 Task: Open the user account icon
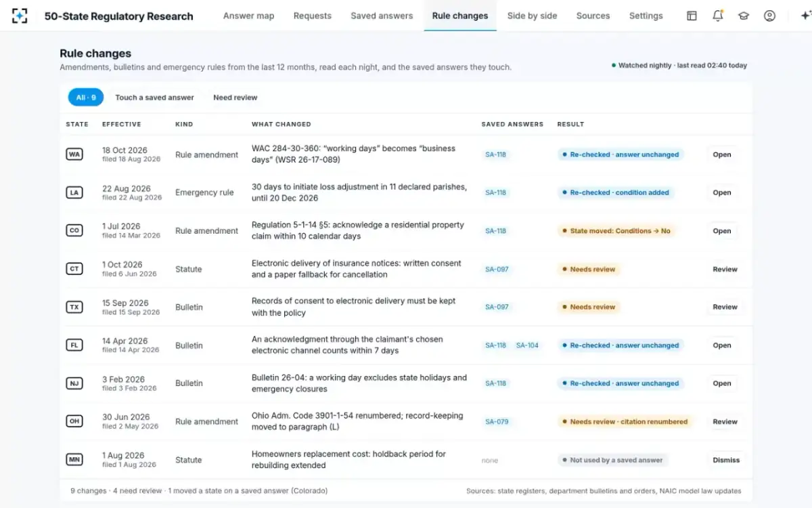[x=769, y=16]
